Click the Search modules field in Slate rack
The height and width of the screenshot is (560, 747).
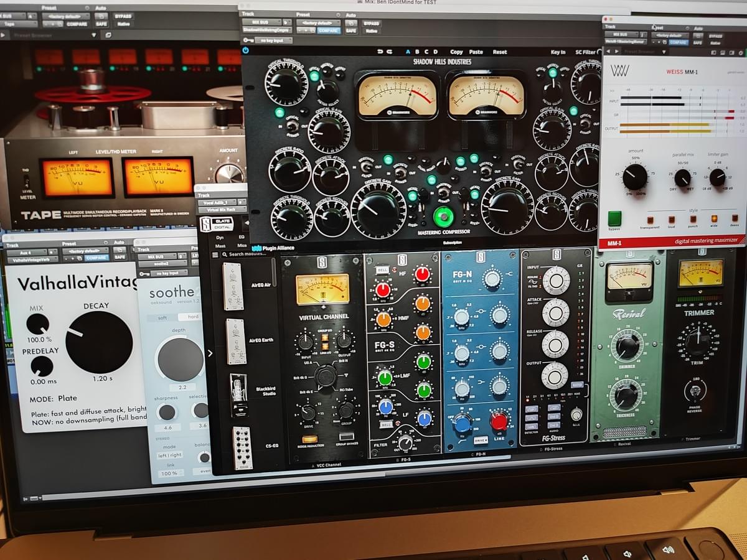click(248, 254)
